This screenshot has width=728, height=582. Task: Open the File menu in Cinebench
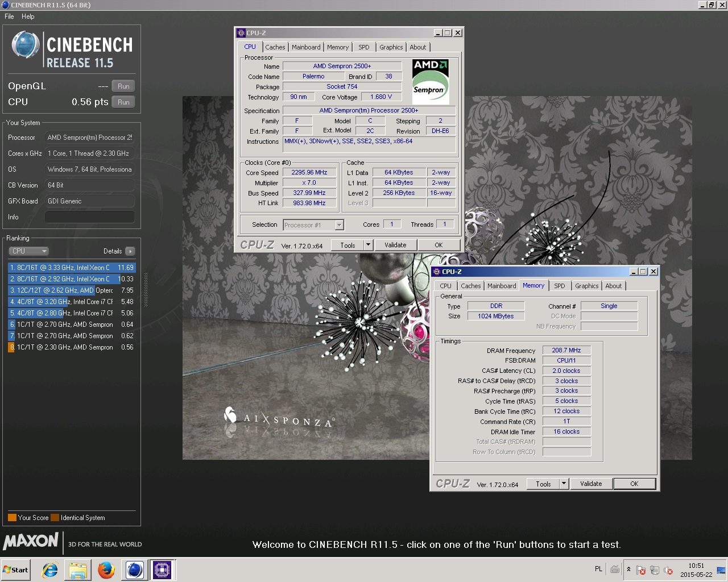click(x=9, y=16)
